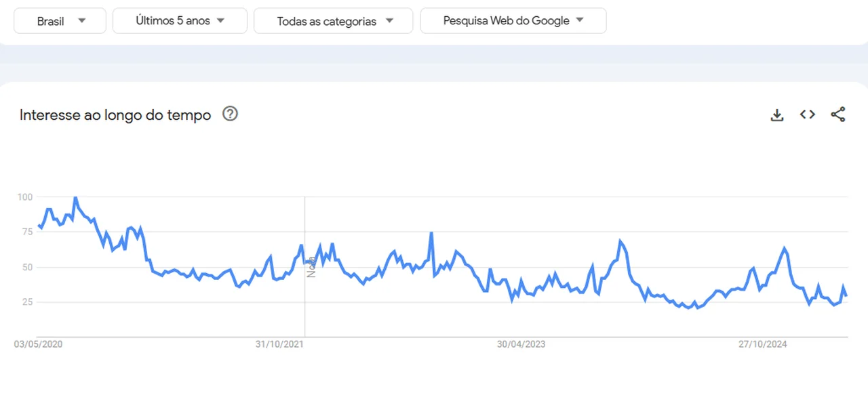Click the 100 y-axis label
Screen dimensions: 868x393
coord(25,196)
